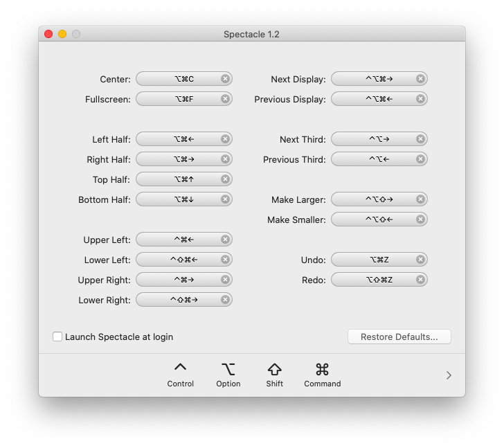
Task: Edit the Previous Third shortcut field
Action: (x=379, y=159)
